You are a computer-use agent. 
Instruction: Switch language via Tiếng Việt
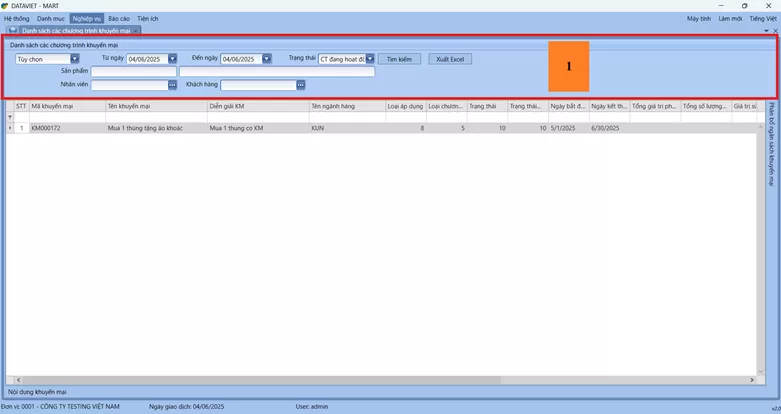[x=763, y=18]
